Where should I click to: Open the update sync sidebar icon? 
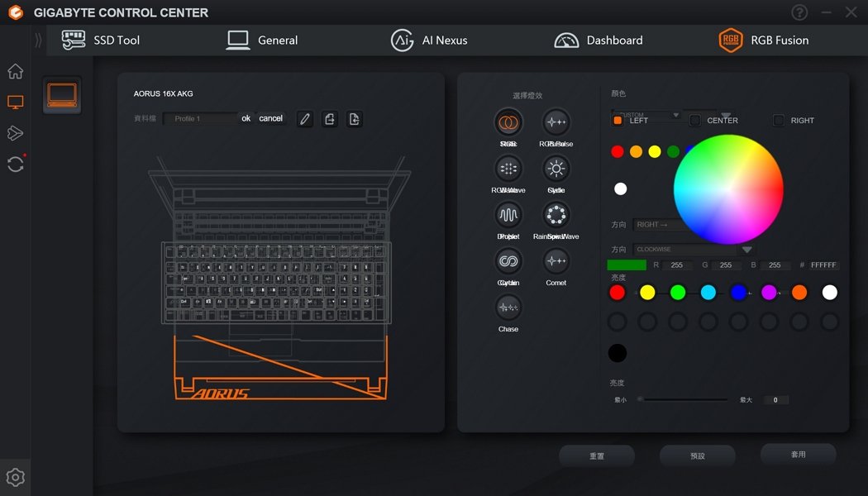tap(16, 164)
